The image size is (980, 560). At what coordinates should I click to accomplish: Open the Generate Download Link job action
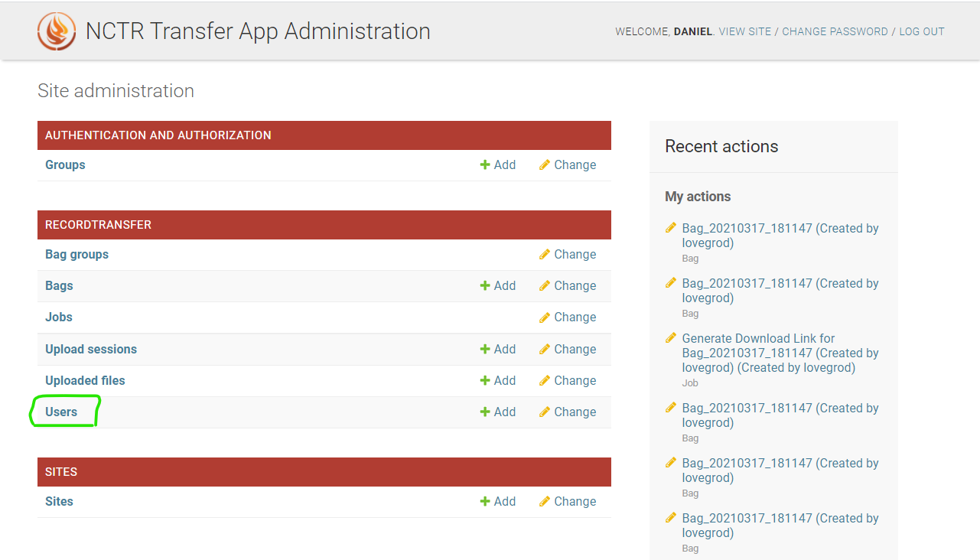(780, 353)
